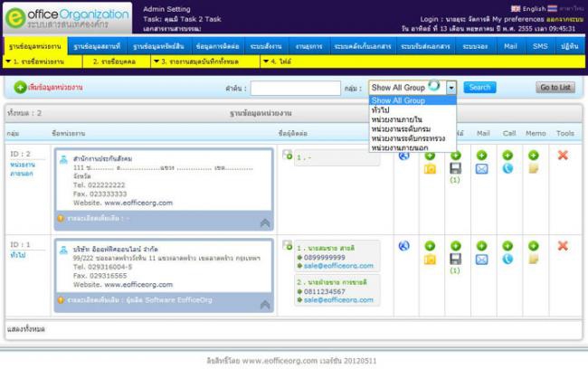
Task: Add mail with green plus in ID : 1 row
Action: (482, 246)
